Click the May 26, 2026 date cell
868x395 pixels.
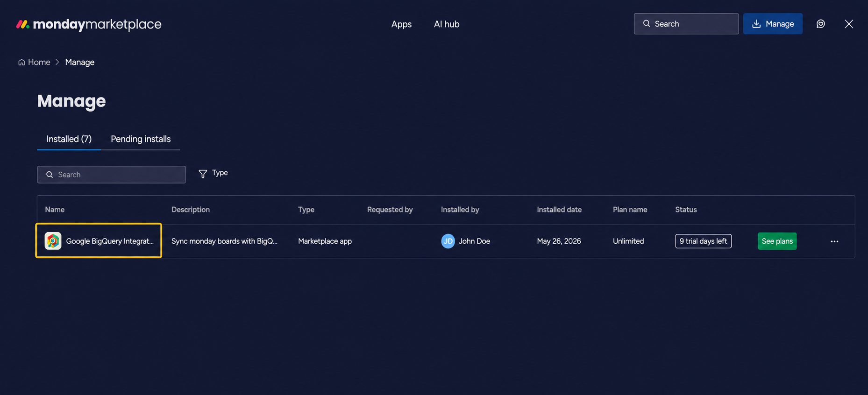pyautogui.click(x=559, y=241)
